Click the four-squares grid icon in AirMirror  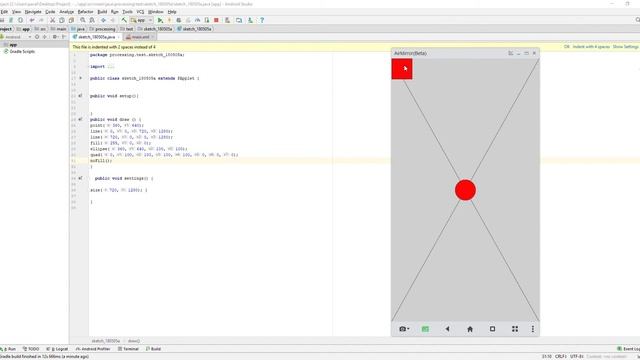pos(515,329)
